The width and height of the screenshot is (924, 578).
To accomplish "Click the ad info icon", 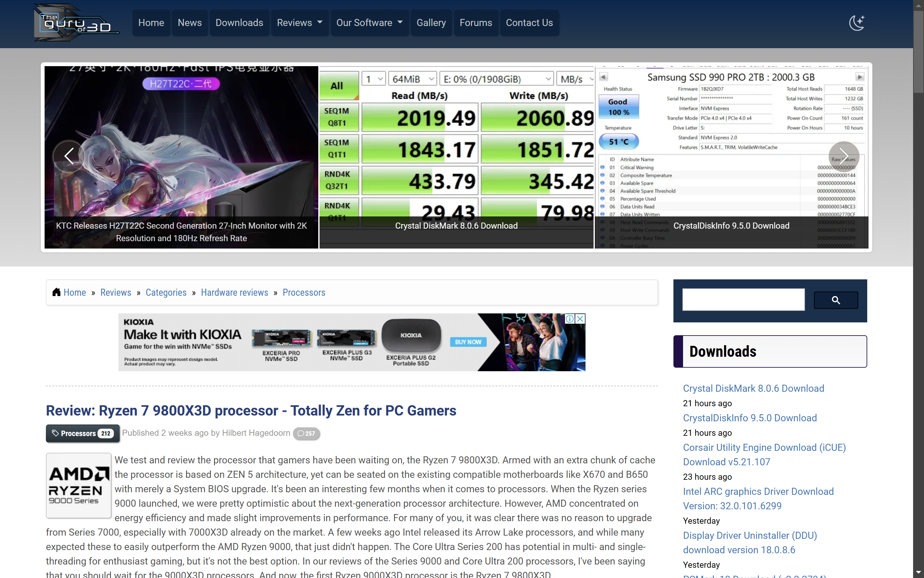I will (570, 319).
